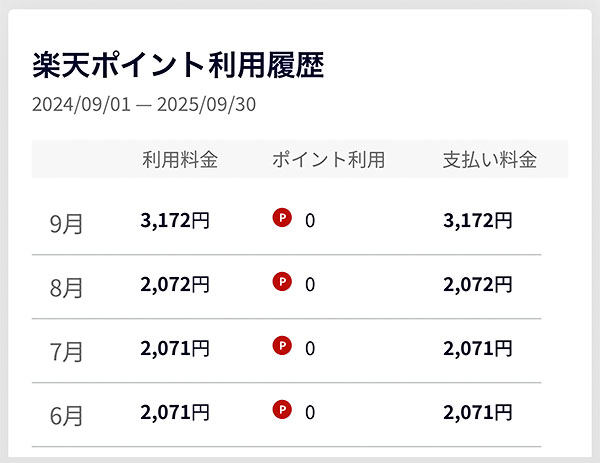The image size is (600, 463).
Task: Select the 支払い料金 column header
Action: click(x=490, y=159)
